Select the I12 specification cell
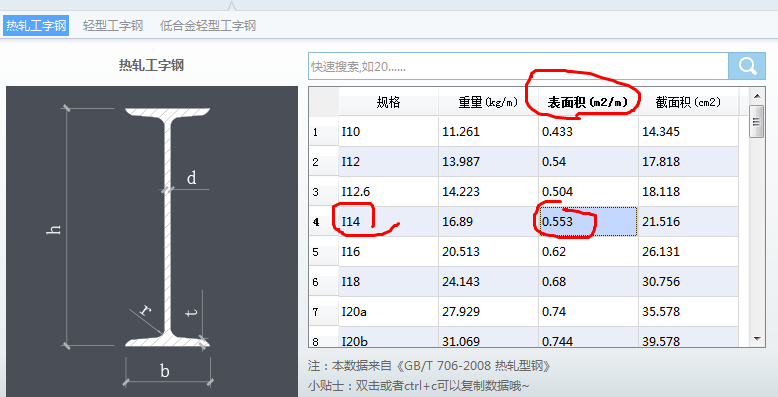The width and height of the screenshot is (778, 397). pos(389,162)
